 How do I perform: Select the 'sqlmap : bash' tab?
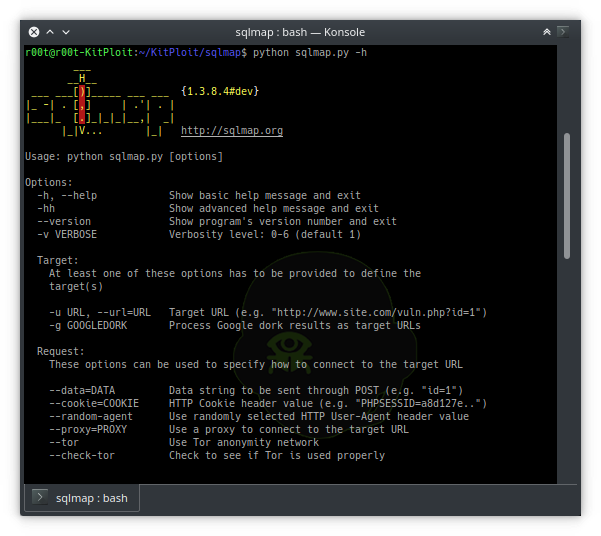pyautogui.click(x=82, y=498)
